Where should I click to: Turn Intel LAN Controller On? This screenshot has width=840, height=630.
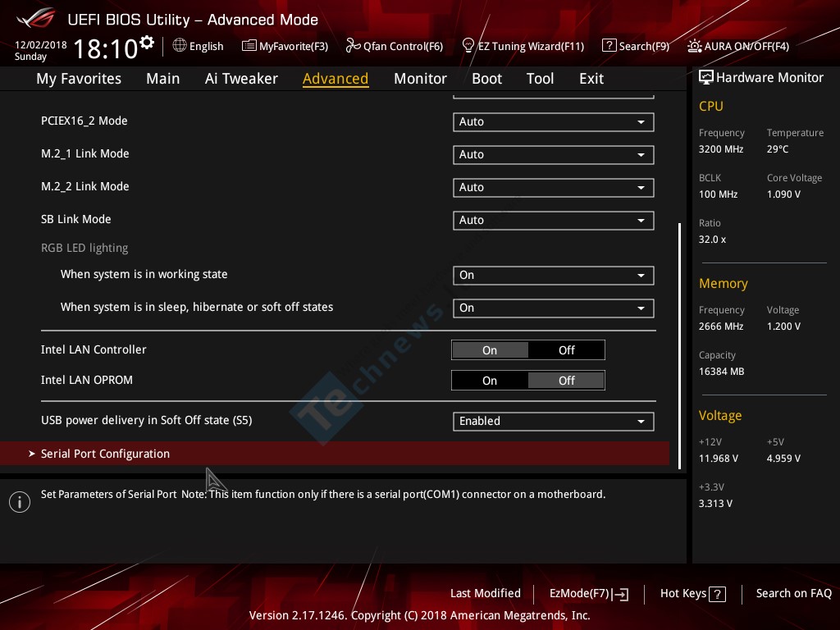point(490,350)
